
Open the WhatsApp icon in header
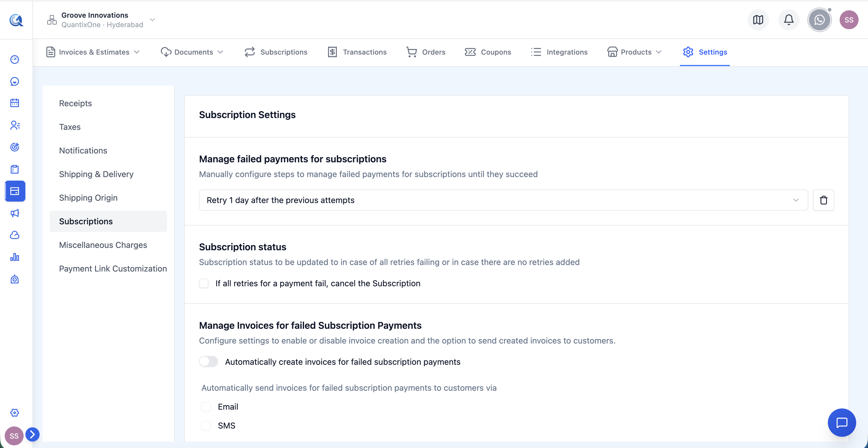[x=819, y=20]
